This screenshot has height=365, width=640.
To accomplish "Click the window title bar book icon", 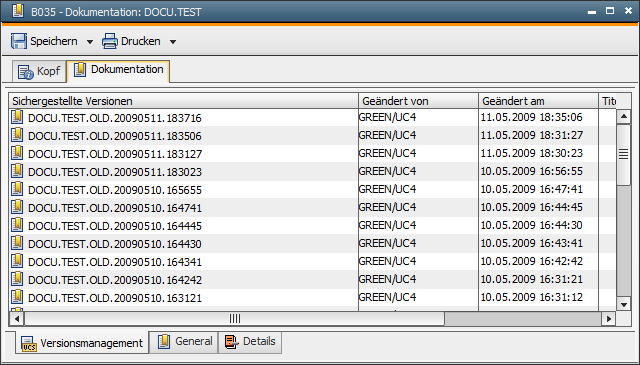I will pos(17,11).
